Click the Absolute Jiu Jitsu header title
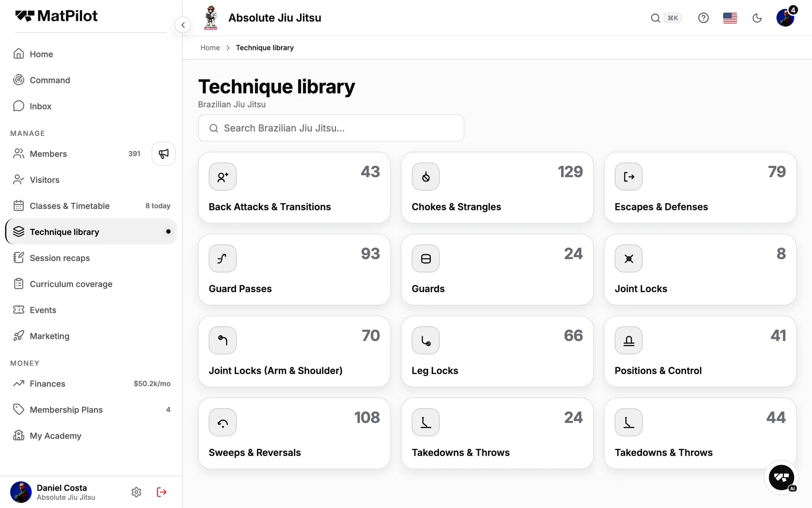The height and width of the screenshot is (508, 812). point(275,18)
